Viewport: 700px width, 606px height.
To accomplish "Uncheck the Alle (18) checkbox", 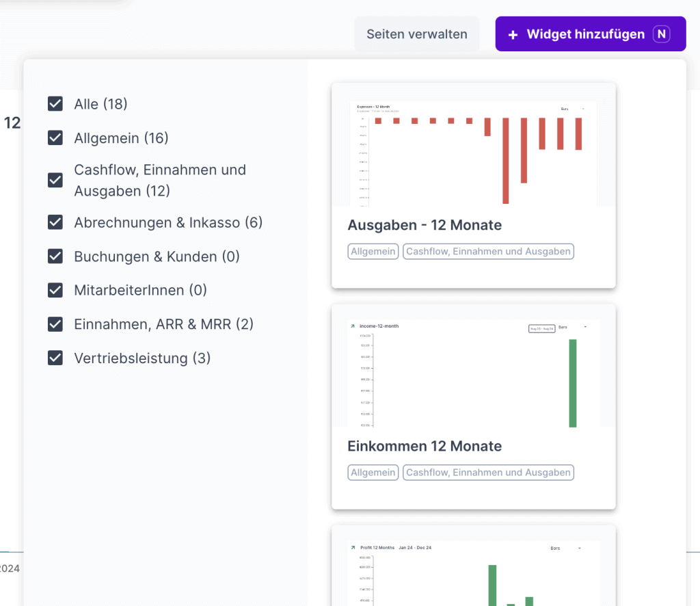I will point(55,104).
